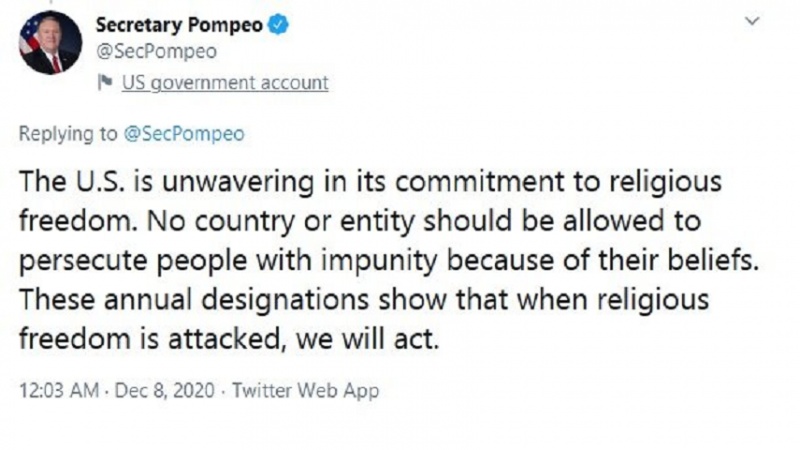Open the US government account link
This screenshot has height=450, width=800.
click(x=225, y=83)
